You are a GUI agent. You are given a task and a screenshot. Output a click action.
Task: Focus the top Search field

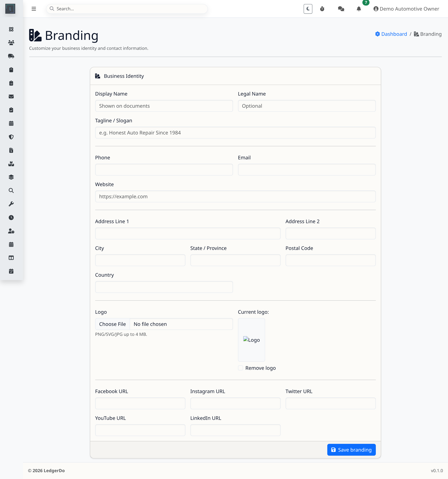click(127, 9)
